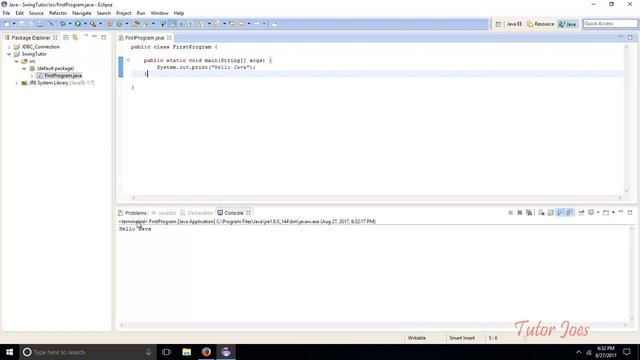Image resolution: width=640 pixels, height=360 pixels.
Task: Run the program with the green Run icon
Action: [x=78, y=24]
